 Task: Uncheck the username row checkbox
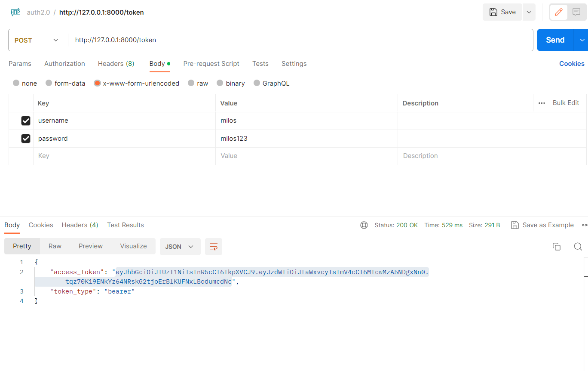[26, 121]
